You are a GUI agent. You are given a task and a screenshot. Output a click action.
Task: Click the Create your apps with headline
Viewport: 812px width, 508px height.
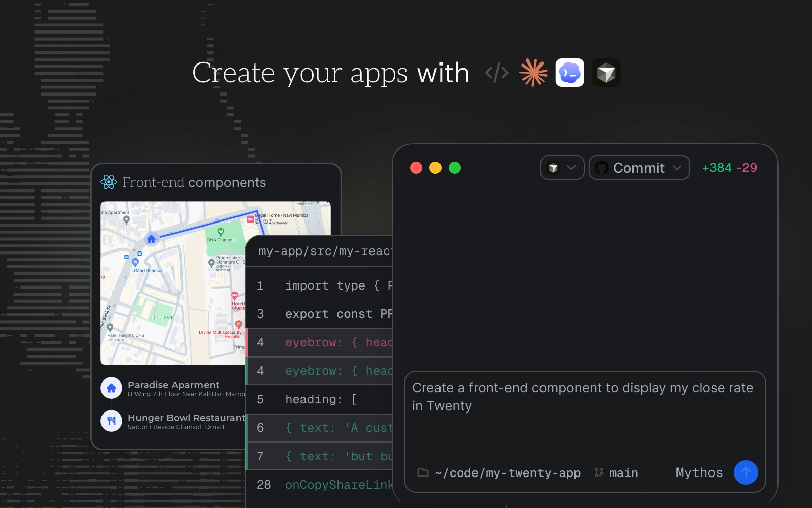point(331,73)
